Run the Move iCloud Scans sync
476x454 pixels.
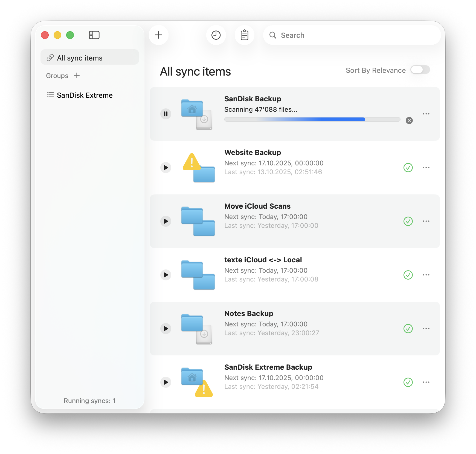pyautogui.click(x=166, y=221)
